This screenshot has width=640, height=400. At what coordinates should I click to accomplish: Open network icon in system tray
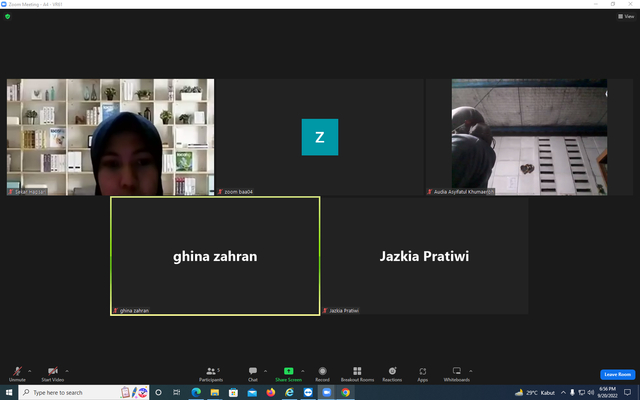[582, 393]
